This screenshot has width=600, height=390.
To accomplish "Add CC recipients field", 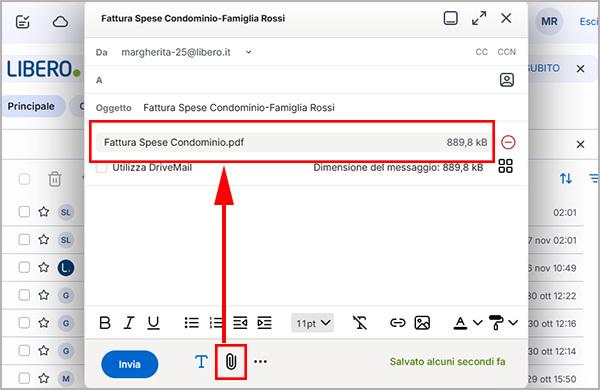I will [481, 52].
